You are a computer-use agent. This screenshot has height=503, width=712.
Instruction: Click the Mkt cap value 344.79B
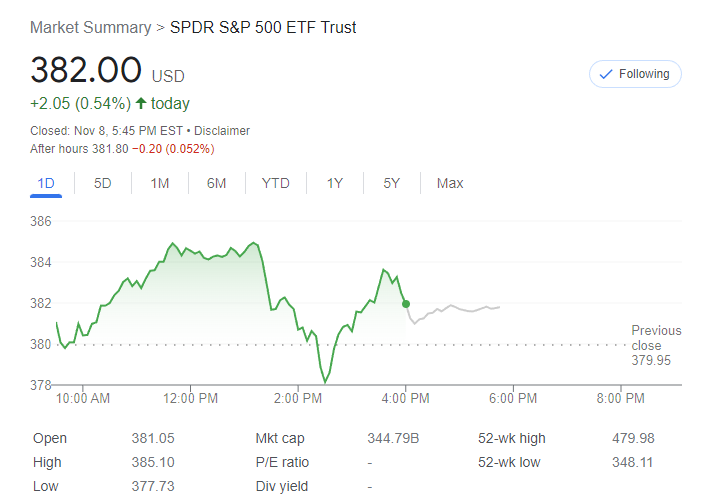[x=393, y=438]
